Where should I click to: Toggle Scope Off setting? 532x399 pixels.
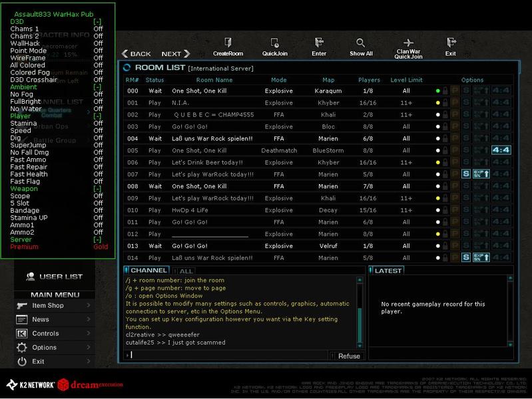(98, 196)
